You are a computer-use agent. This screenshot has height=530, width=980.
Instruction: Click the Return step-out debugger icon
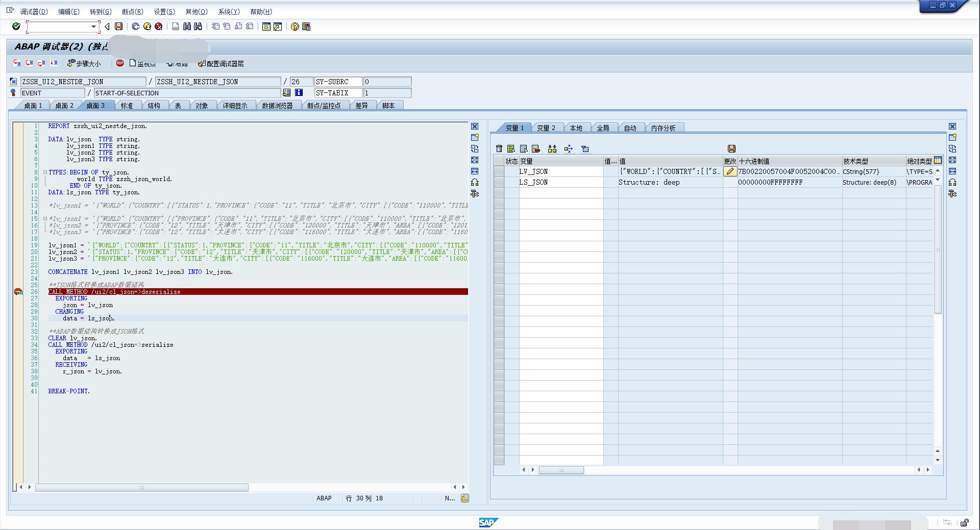click(42, 63)
